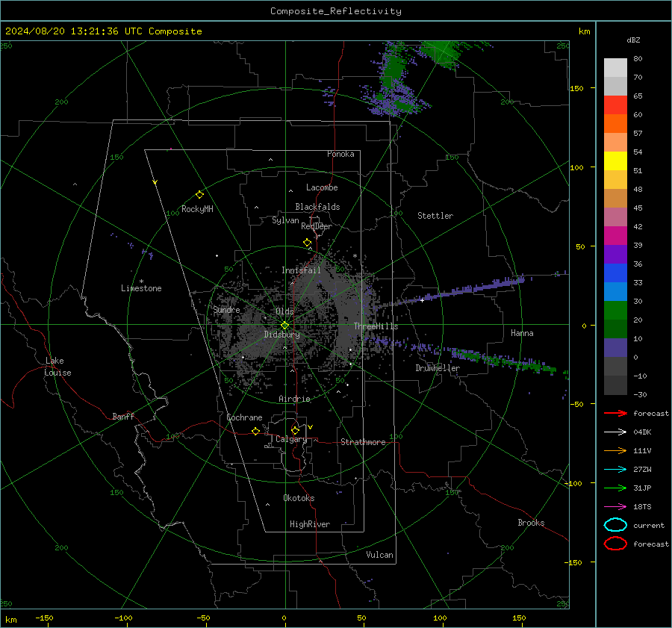Pick the yellow 51-54 dBZ color swatch
This screenshot has width=672, height=628.
click(x=615, y=161)
